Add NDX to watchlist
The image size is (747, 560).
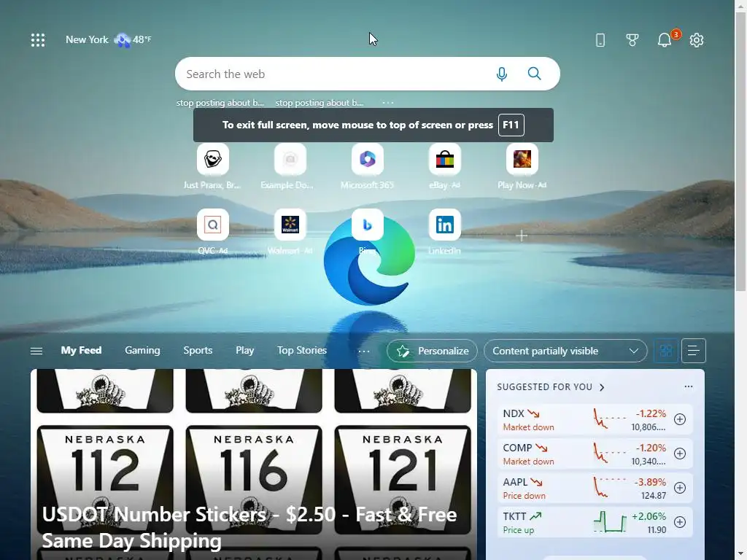pos(680,419)
